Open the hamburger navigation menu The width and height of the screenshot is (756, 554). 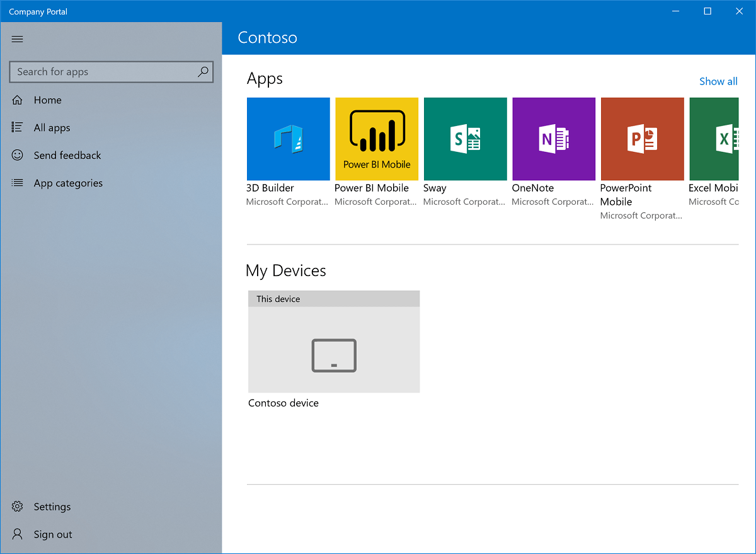tap(17, 39)
